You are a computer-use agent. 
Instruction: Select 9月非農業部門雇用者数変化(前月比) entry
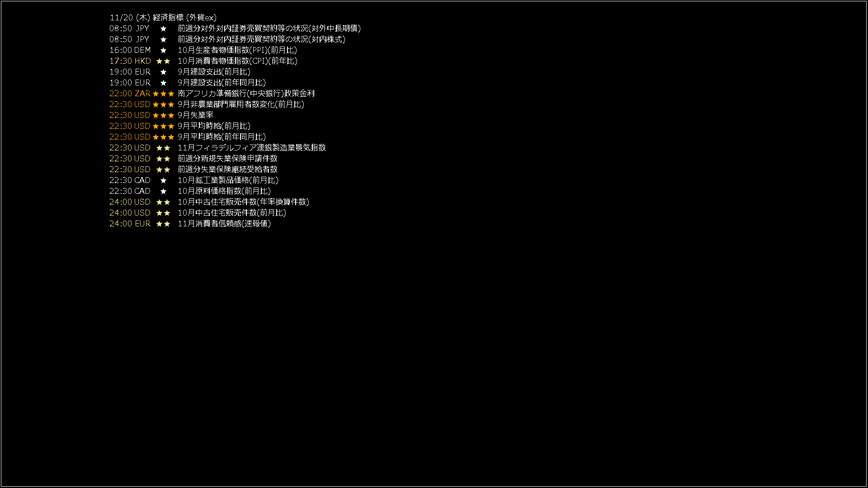point(241,104)
